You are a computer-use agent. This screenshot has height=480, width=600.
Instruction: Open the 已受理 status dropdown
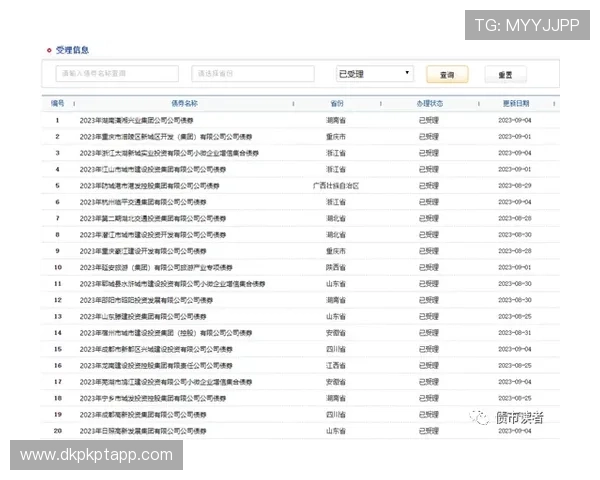point(375,73)
